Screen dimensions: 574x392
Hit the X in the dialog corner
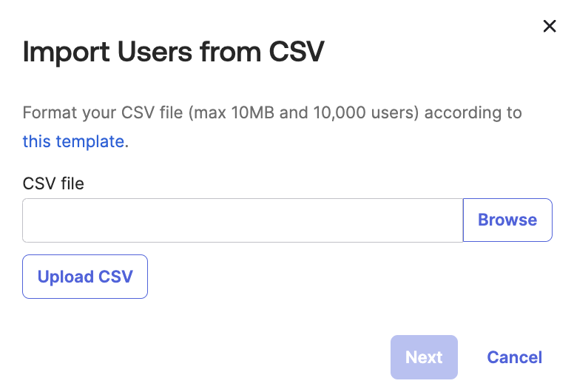pos(550,27)
